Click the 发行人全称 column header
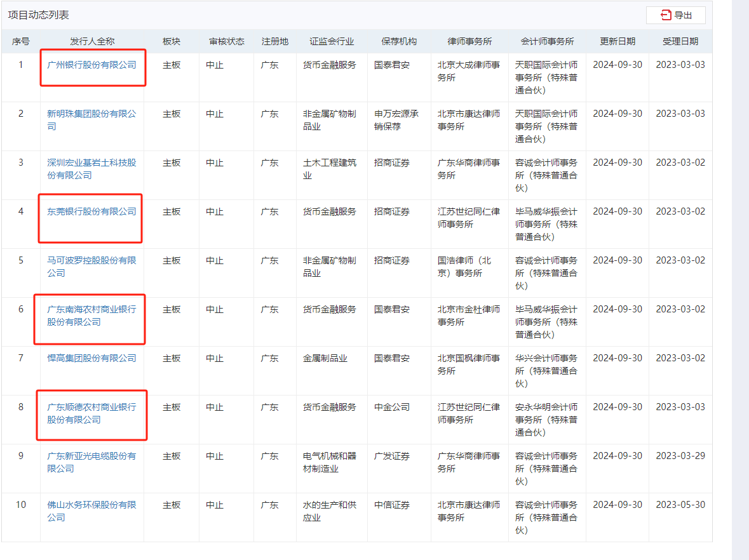The image size is (749, 560). pos(92,41)
